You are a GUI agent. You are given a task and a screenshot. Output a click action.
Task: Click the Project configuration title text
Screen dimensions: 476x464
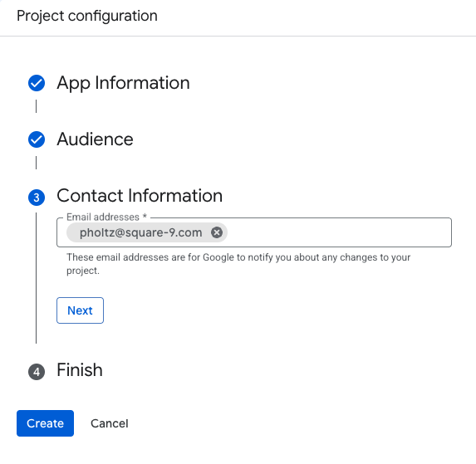pos(87,16)
